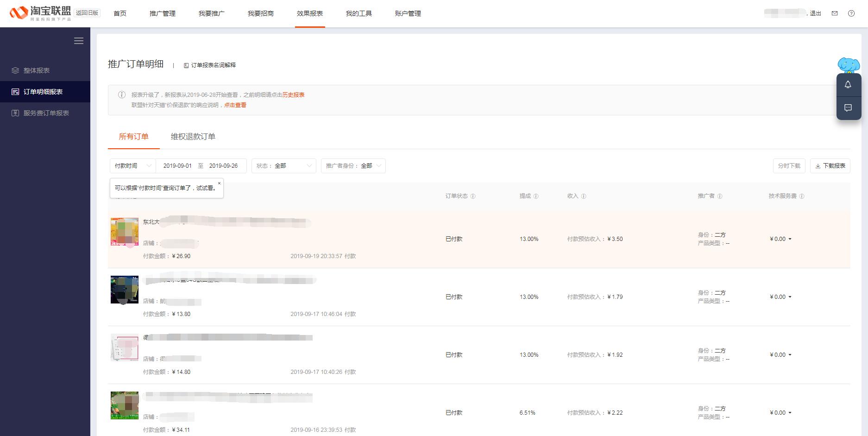Click the 淘宝联盟 logo icon
Viewport: 868px width, 436px height.
[19, 13]
